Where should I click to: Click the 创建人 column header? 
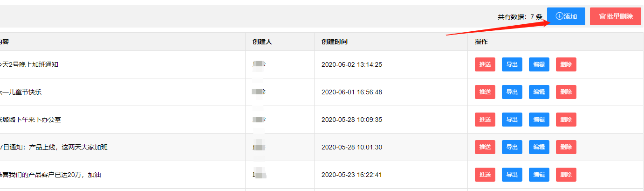click(x=262, y=42)
